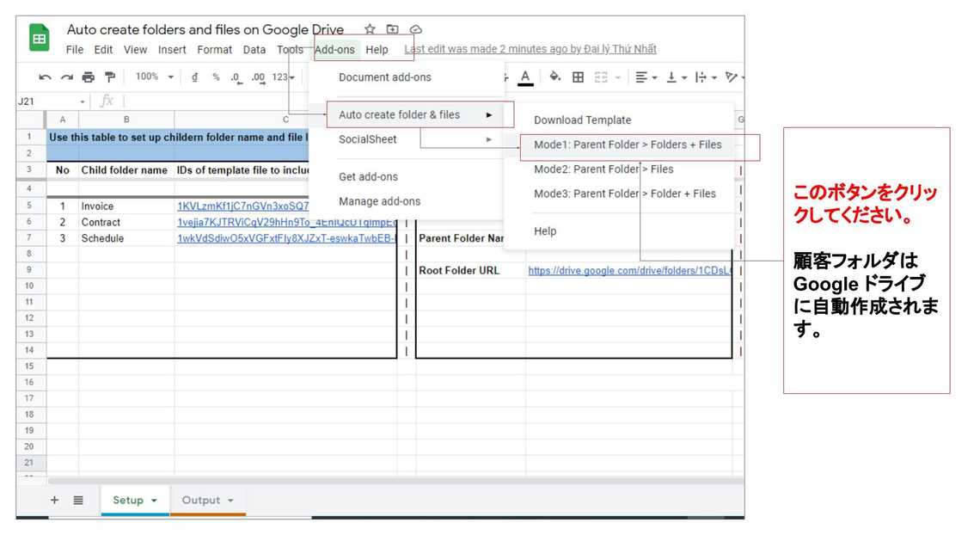Pick the text color A swatch

click(525, 77)
